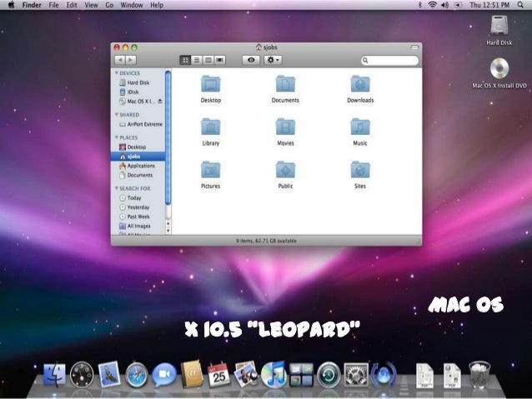Open the Downloads folder icon
Image resolution: width=532 pixels, height=399 pixels.
[360, 84]
